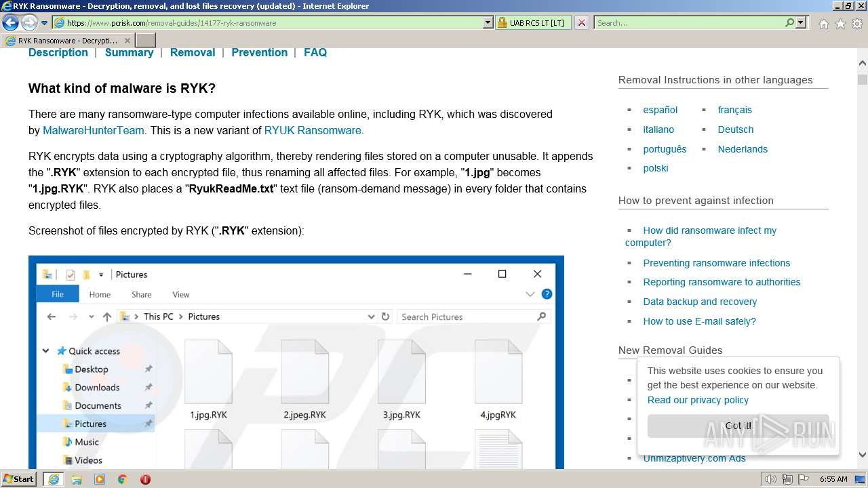
Task: Expand the address bar autocomplete dropdown
Action: (x=488, y=23)
